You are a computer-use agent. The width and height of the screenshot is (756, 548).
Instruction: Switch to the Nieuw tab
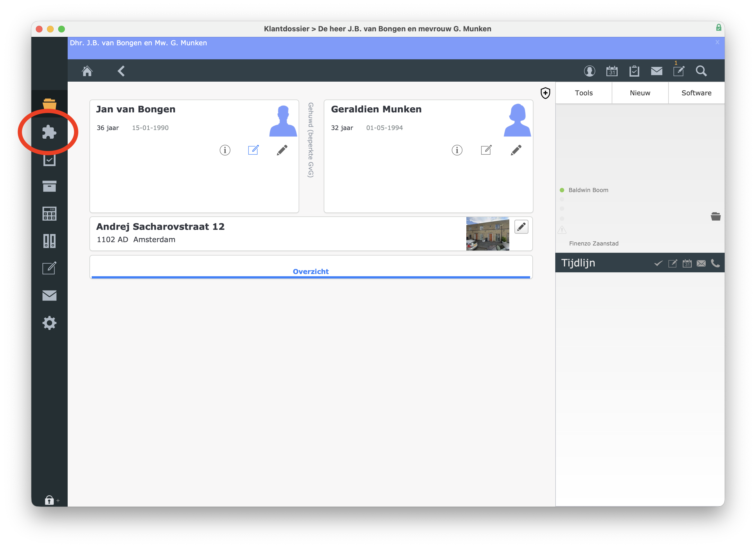click(x=640, y=93)
